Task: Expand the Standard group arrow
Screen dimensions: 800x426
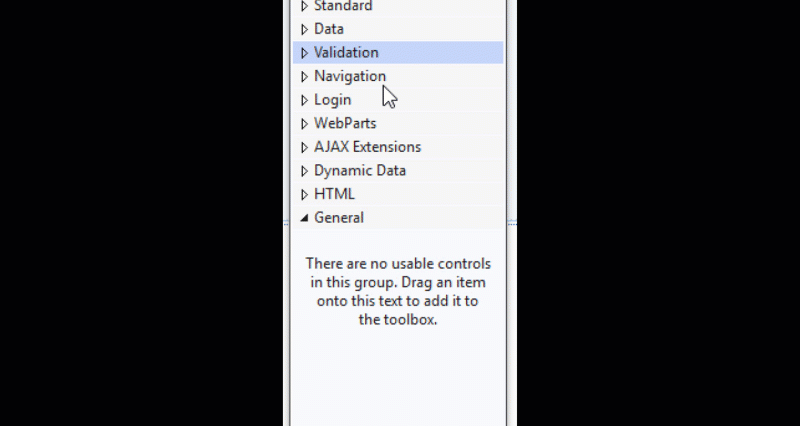Action: pyautogui.click(x=305, y=6)
